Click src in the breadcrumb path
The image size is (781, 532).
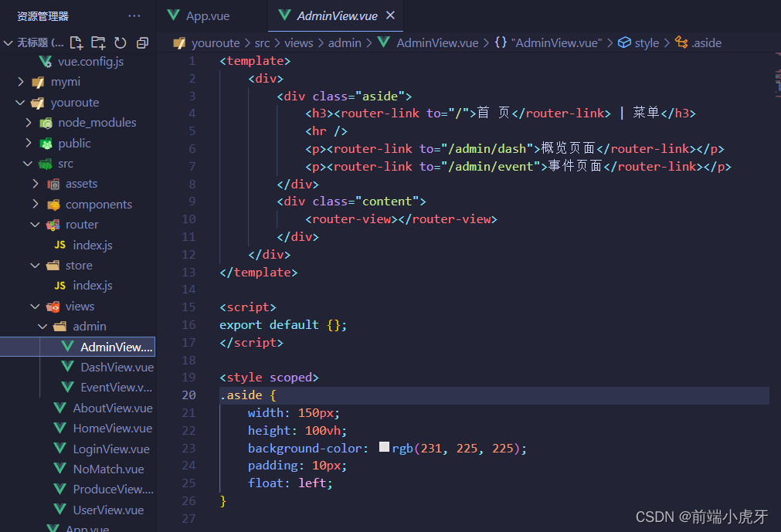(263, 43)
